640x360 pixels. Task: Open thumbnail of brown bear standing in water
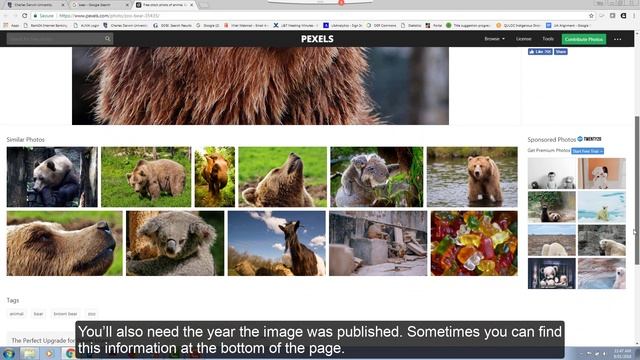click(x=472, y=177)
